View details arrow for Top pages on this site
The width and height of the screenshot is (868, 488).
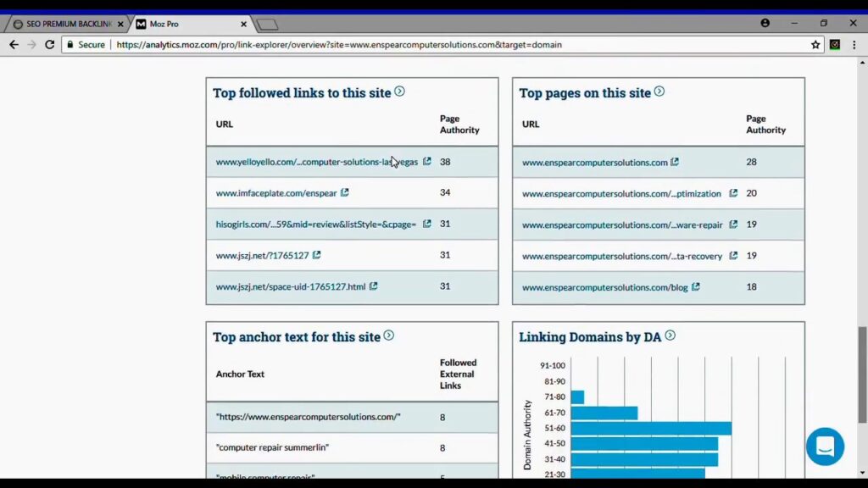[x=659, y=91]
